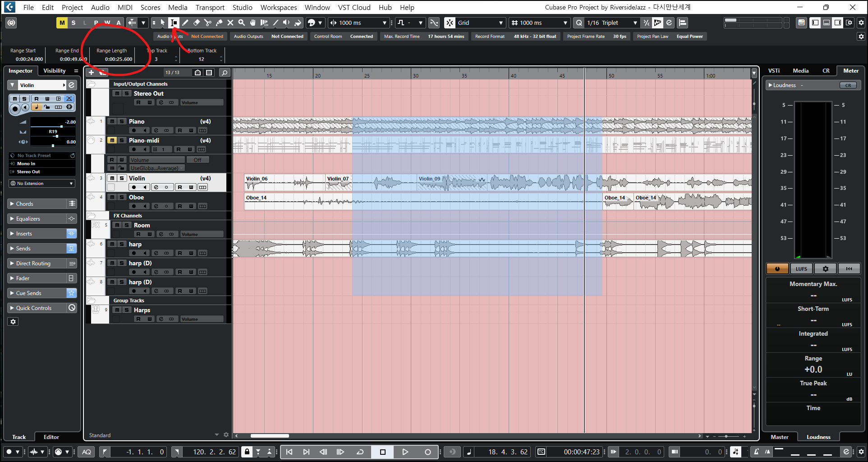Screen dimensions: 868x462
Task: Solo the Violin track
Action: click(122, 178)
